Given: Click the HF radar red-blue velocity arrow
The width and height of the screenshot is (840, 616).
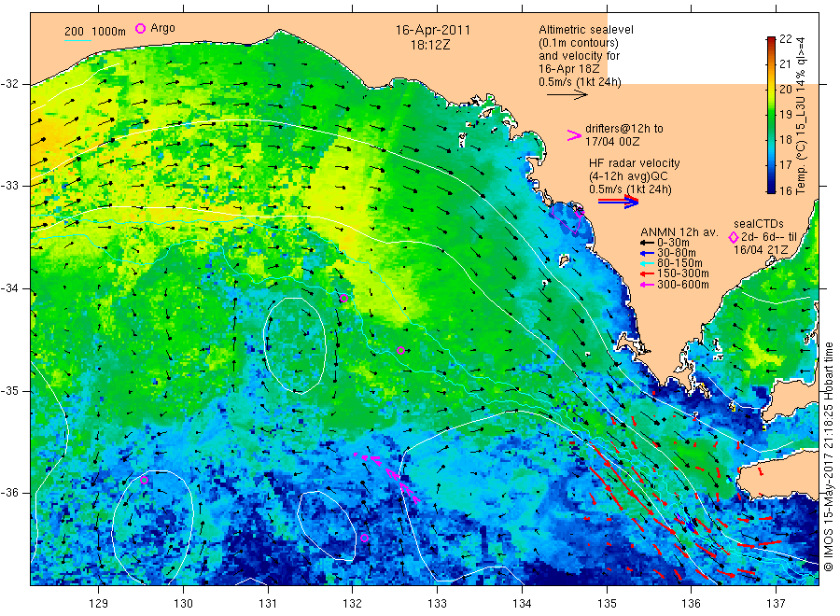Looking at the screenshot, I should (619, 202).
